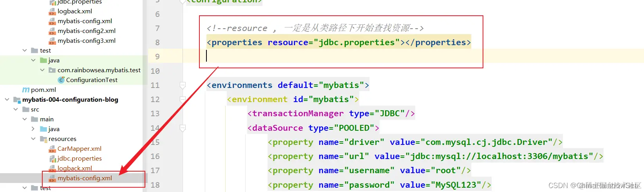
Task: Open the orange jdbc.properties file
Action: click(80, 159)
